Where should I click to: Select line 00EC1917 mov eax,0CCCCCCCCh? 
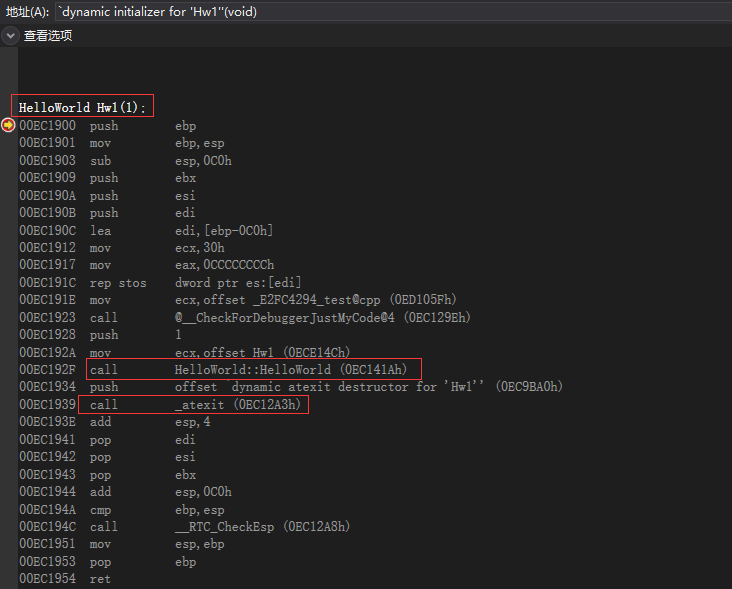point(147,265)
